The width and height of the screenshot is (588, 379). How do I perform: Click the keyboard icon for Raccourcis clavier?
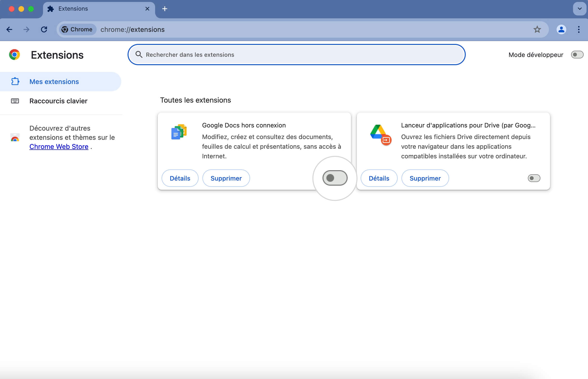pos(15,101)
